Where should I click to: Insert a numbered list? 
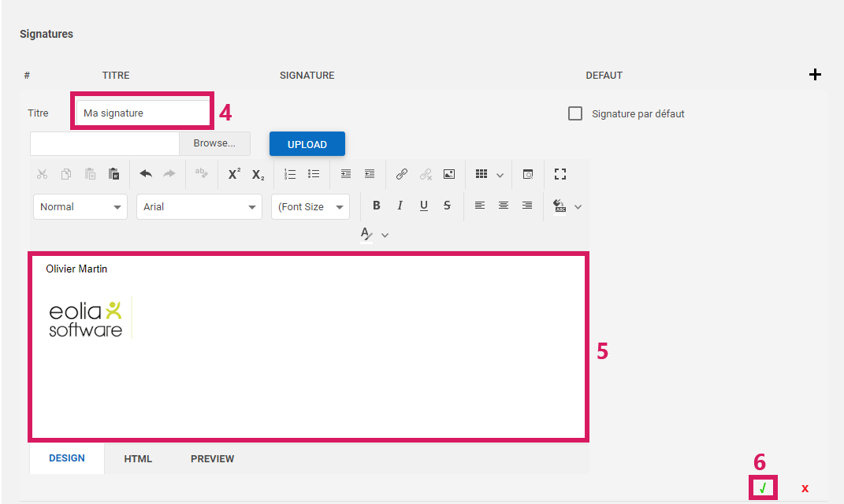coord(290,174)
